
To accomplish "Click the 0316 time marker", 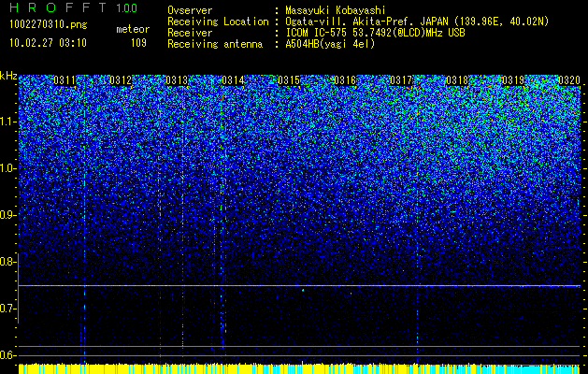I will (345, 80).
